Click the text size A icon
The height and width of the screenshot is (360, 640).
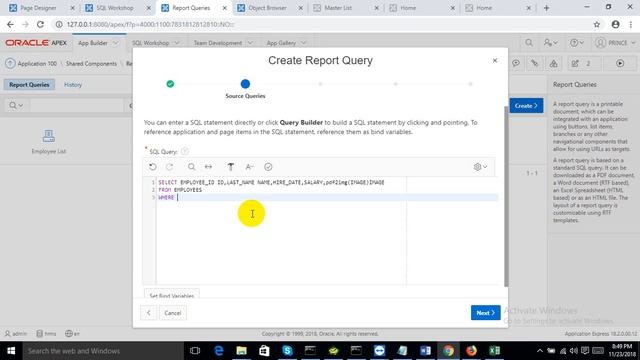(x=249, y=167)
